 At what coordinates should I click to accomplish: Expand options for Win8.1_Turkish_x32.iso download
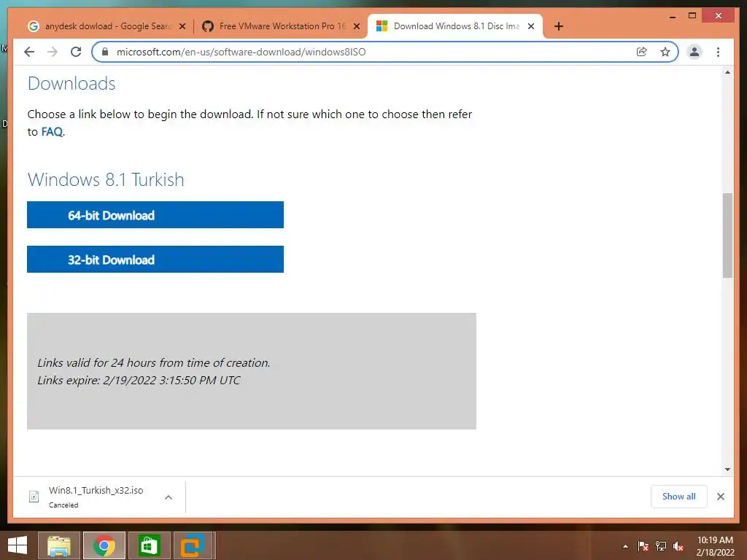pyautogui.click(x=169, y=497)
